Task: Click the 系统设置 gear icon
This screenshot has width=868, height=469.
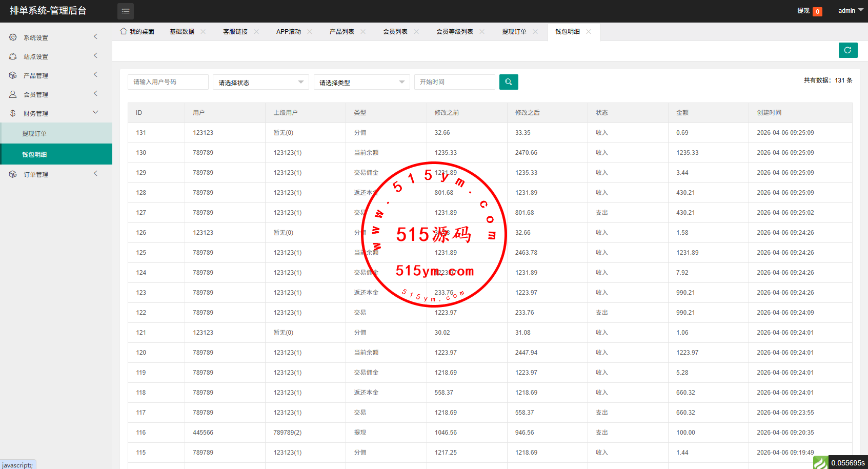Action: pyautogui.click(x=13, y=37)
